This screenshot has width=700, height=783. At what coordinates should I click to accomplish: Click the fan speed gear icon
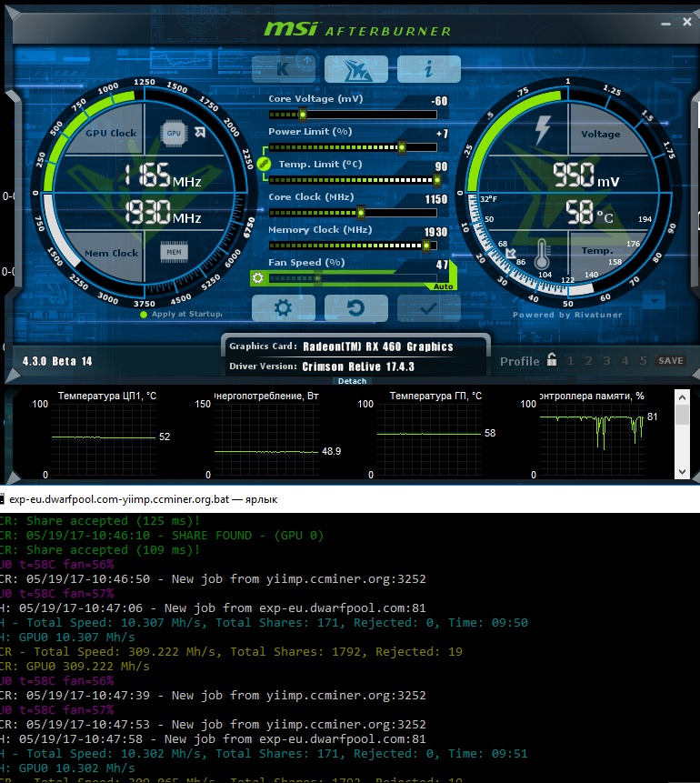(257, 277)
